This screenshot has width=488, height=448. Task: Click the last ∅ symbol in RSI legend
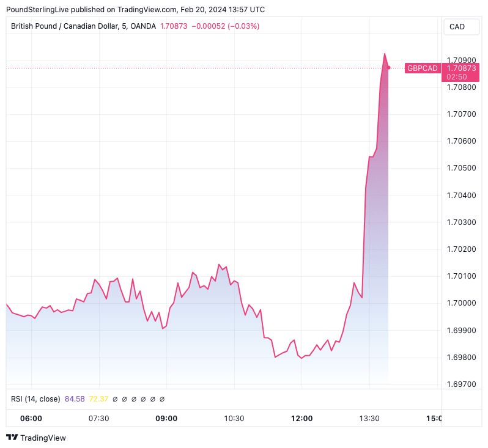tap(162, 399)
